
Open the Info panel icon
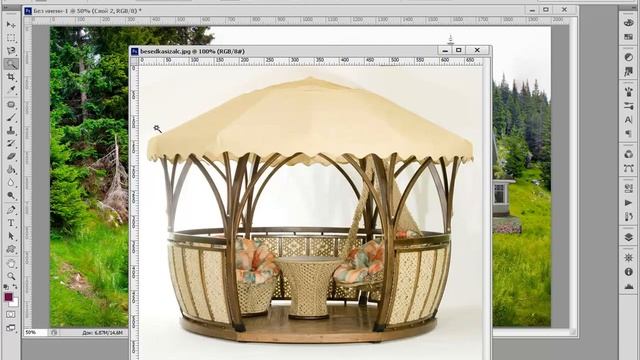tap(629, 271)
